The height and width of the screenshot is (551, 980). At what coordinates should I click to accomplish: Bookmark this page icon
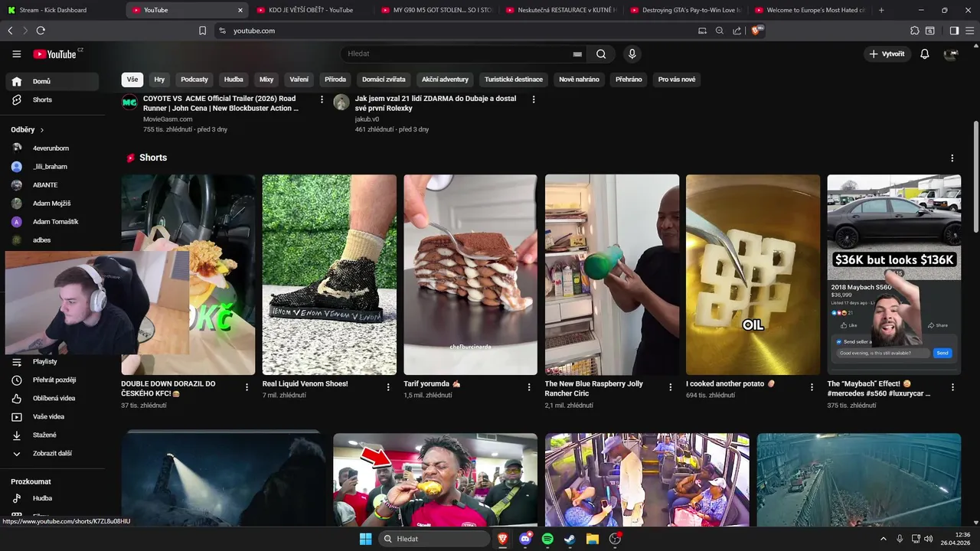202,31
